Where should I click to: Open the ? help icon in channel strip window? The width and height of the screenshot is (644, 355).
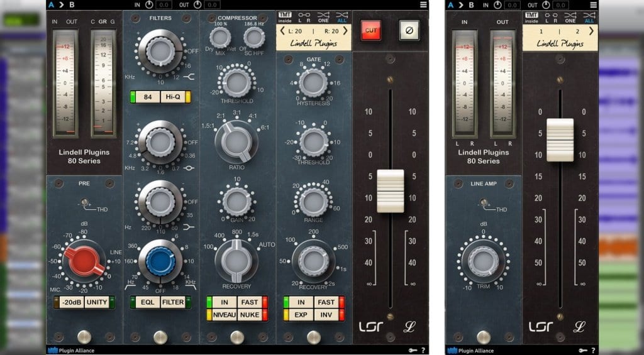click(x=423, y=350)
